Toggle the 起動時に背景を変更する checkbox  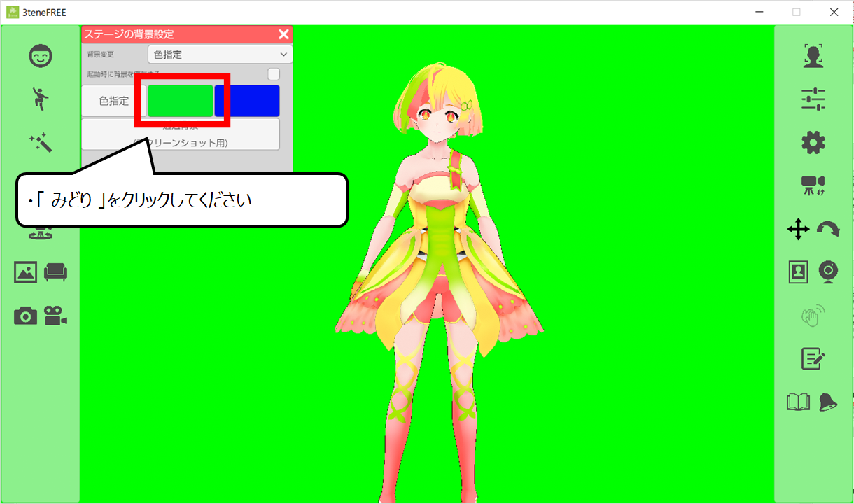(274, 73)
